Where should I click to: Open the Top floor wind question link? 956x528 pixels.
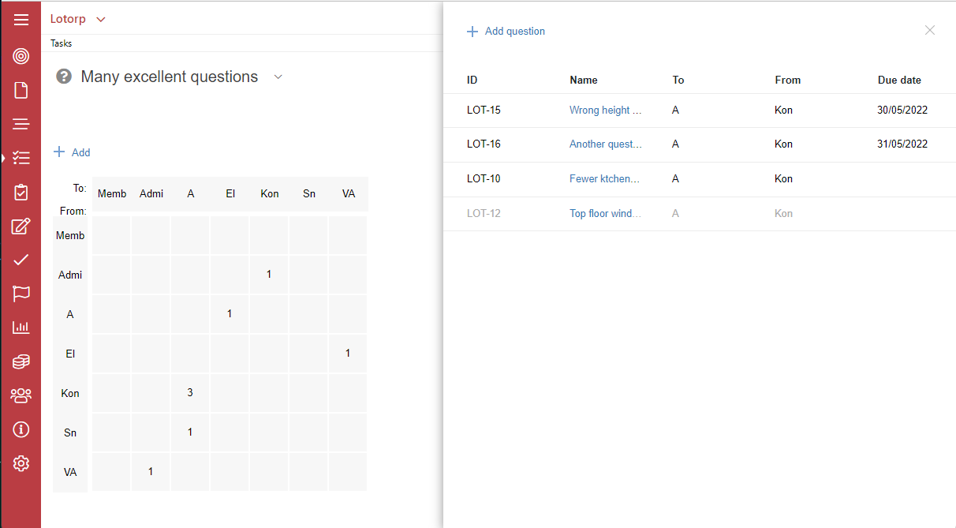[605, 213]
